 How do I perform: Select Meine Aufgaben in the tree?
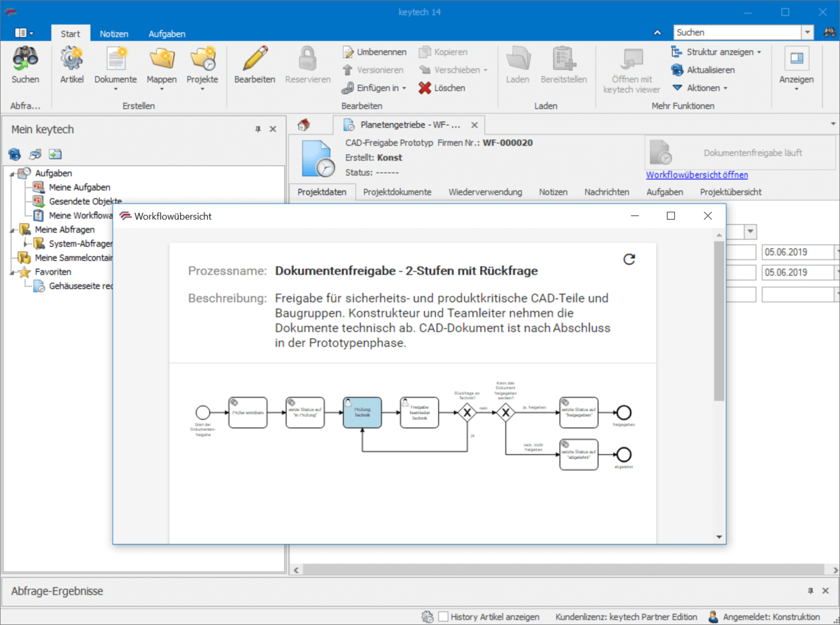(79, 187)
